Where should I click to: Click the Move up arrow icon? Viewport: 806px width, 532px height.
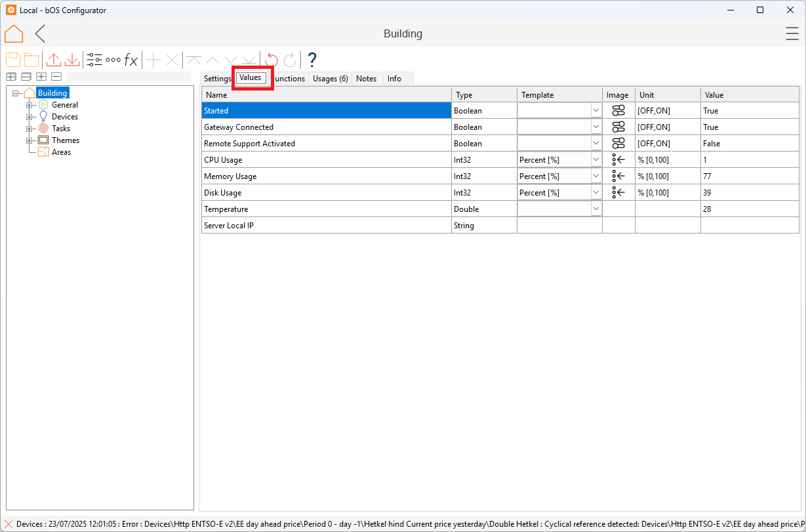click(212, 60)
